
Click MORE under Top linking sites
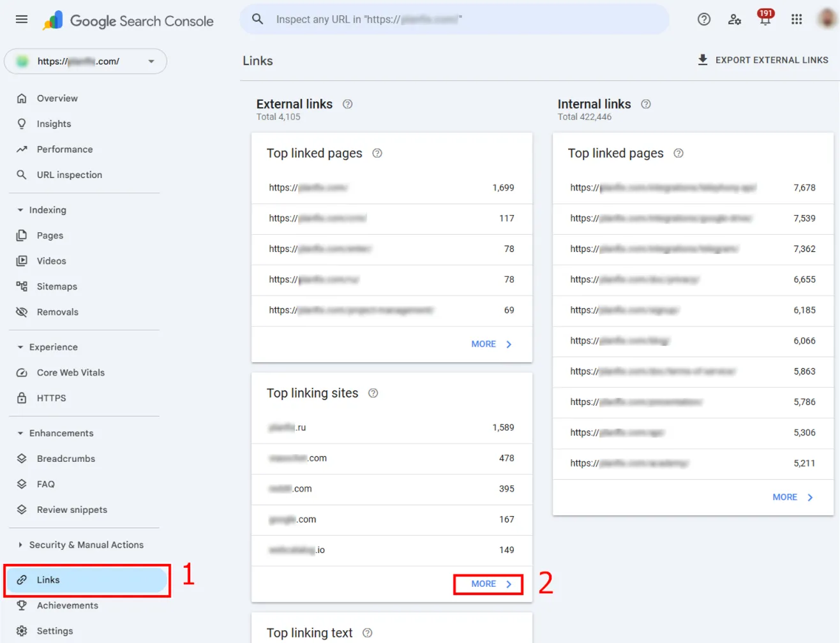[491, 584]
